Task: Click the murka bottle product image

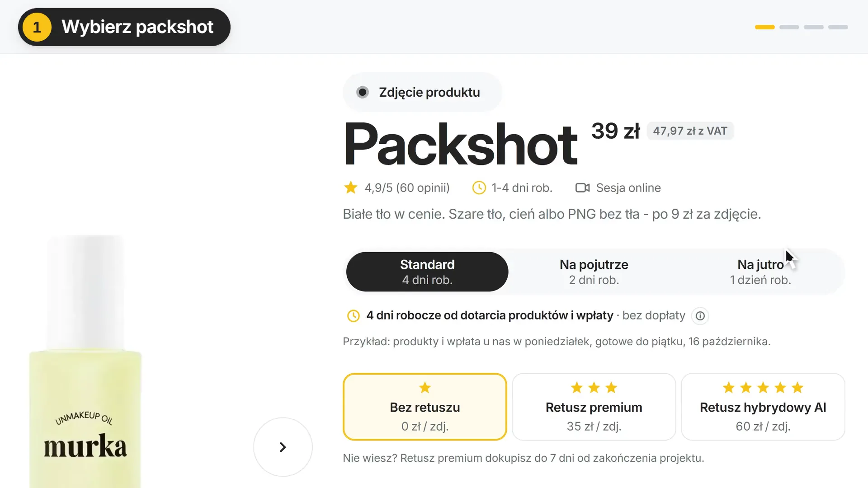Action: click(85, 361)
